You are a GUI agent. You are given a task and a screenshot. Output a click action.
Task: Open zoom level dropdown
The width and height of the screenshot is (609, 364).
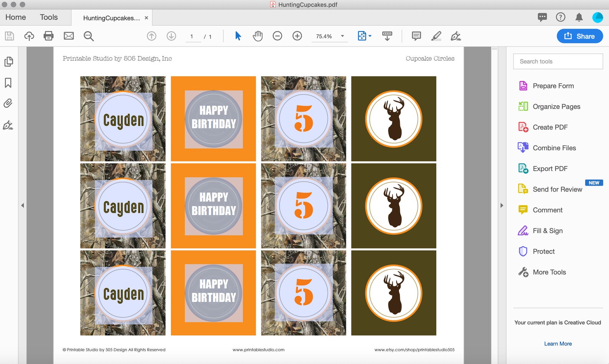coord(342,36)
